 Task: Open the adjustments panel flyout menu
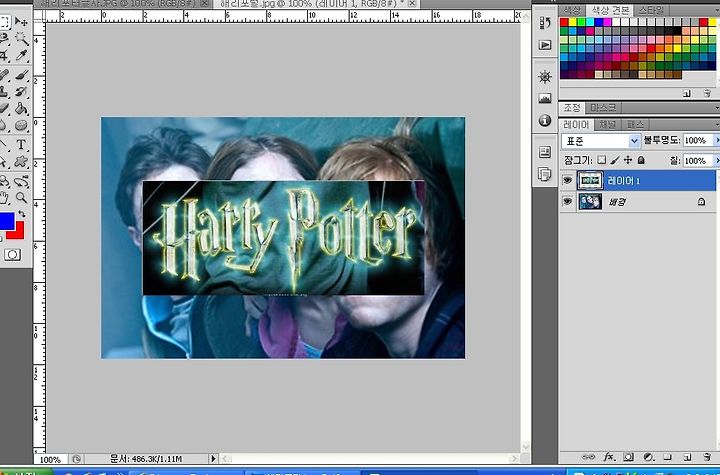pos(717,108)
